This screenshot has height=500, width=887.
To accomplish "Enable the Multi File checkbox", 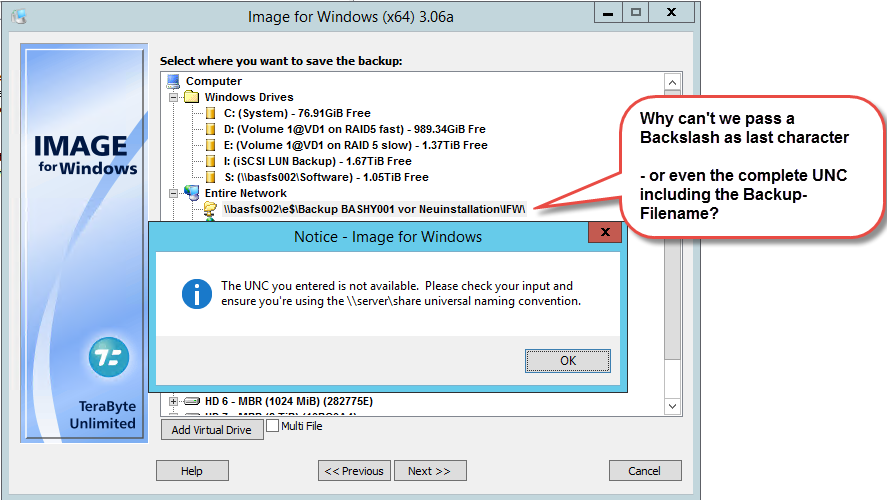I will pos(273,425).
